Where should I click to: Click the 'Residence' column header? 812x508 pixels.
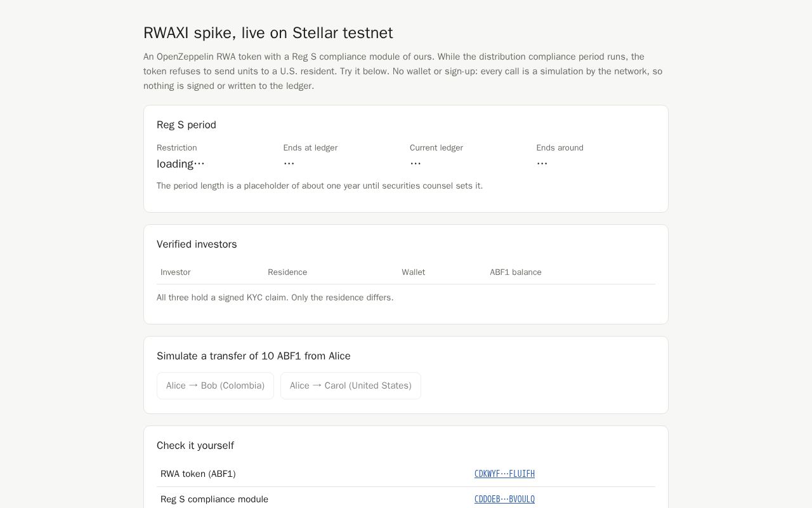[287, 272]
